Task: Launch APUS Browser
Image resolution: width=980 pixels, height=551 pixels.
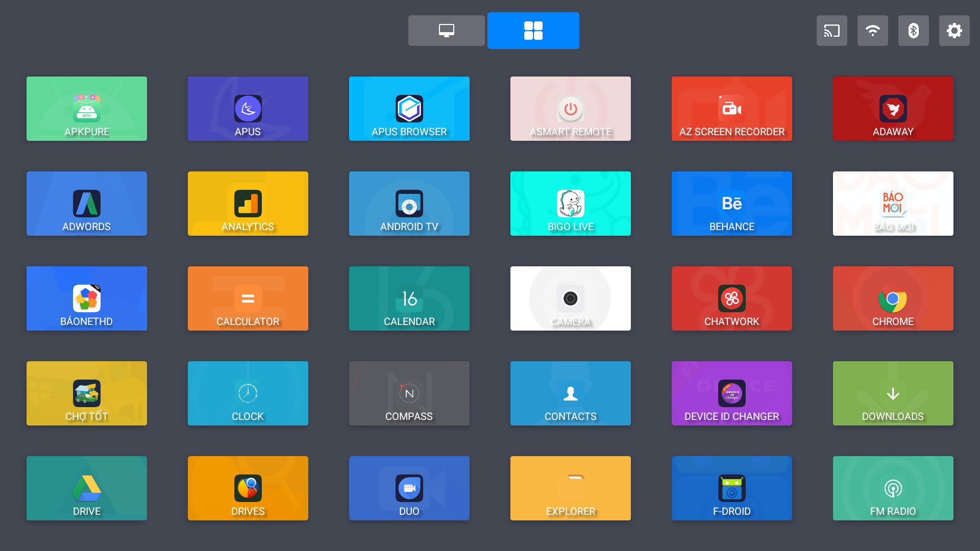Action: tap(409, 109)
